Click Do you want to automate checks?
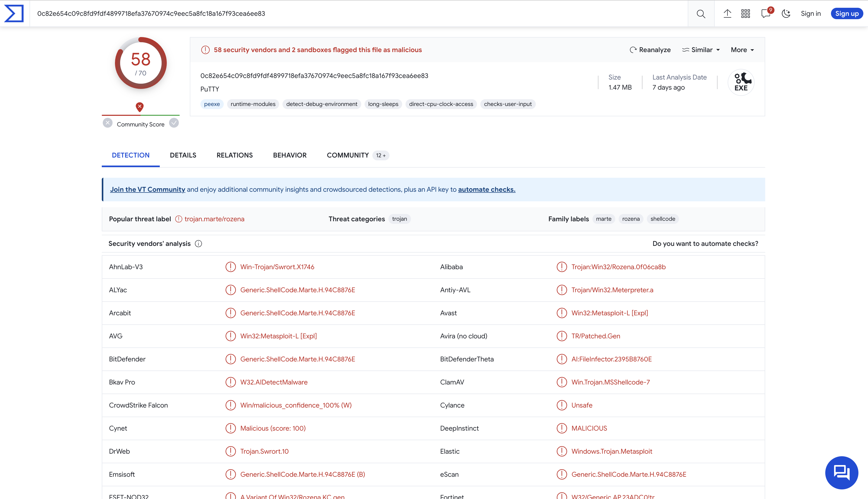Screen dimensions: 868x499 (x=705, y=244)
